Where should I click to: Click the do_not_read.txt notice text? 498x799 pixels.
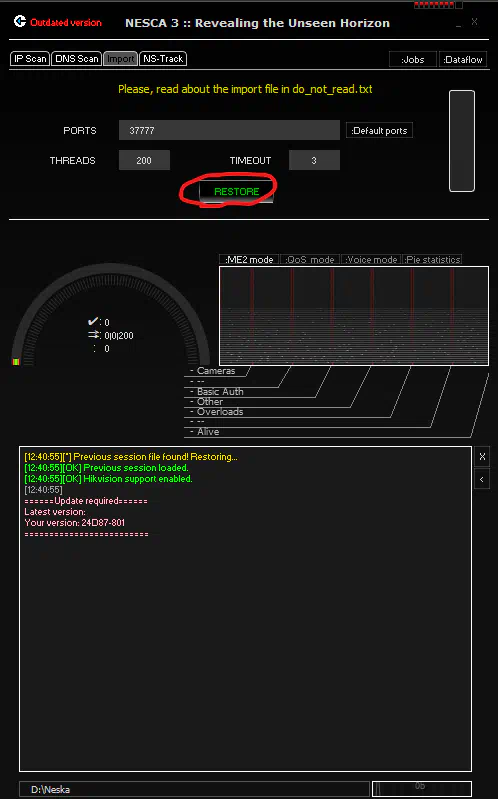tap(245, 89)
